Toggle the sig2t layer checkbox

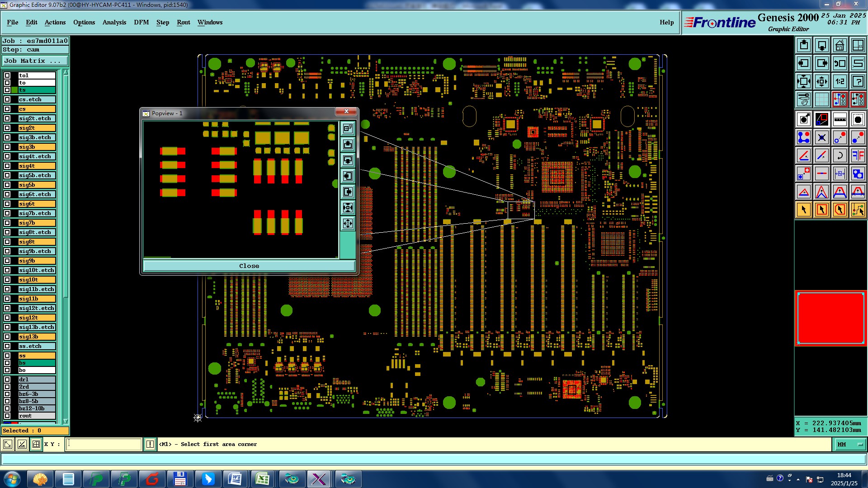7,128
